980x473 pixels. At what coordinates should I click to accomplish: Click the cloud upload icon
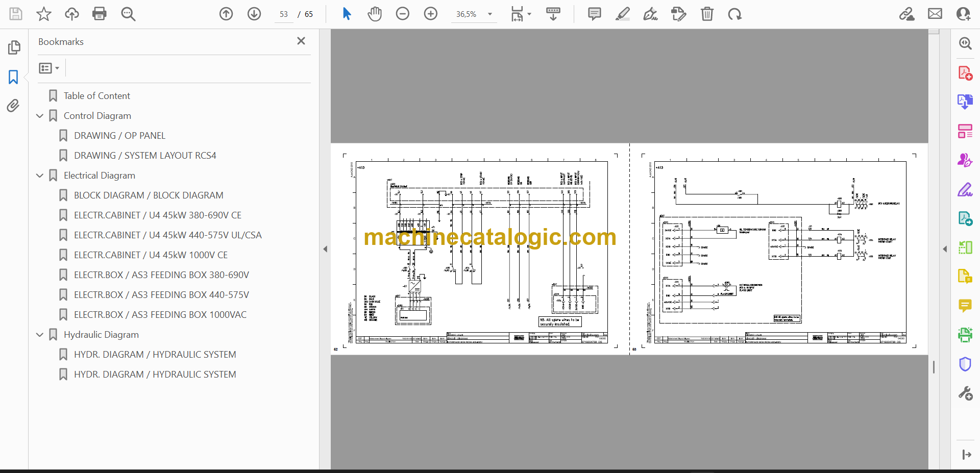pos(72,14)
